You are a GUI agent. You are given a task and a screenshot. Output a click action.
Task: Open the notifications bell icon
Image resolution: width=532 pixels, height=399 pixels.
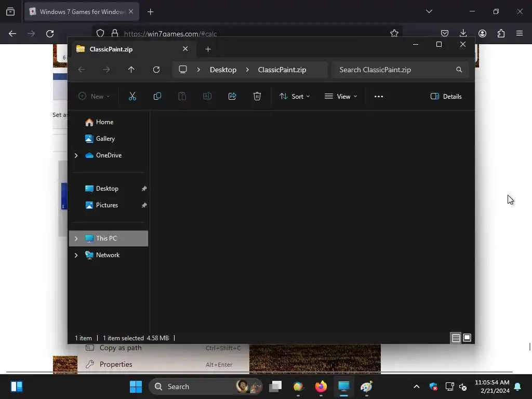coord(518,387)
